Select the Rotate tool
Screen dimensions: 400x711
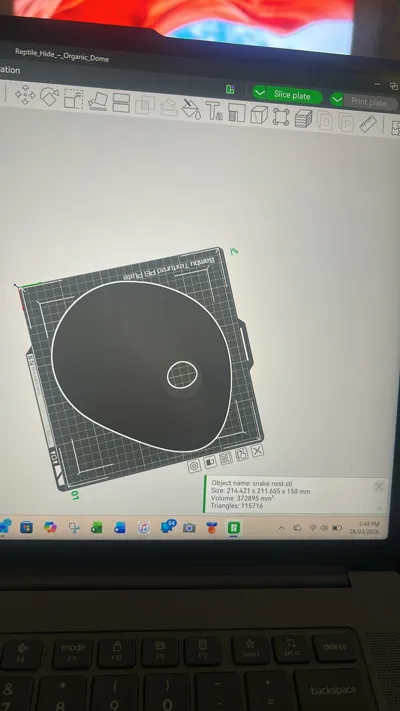pos(49,97)
